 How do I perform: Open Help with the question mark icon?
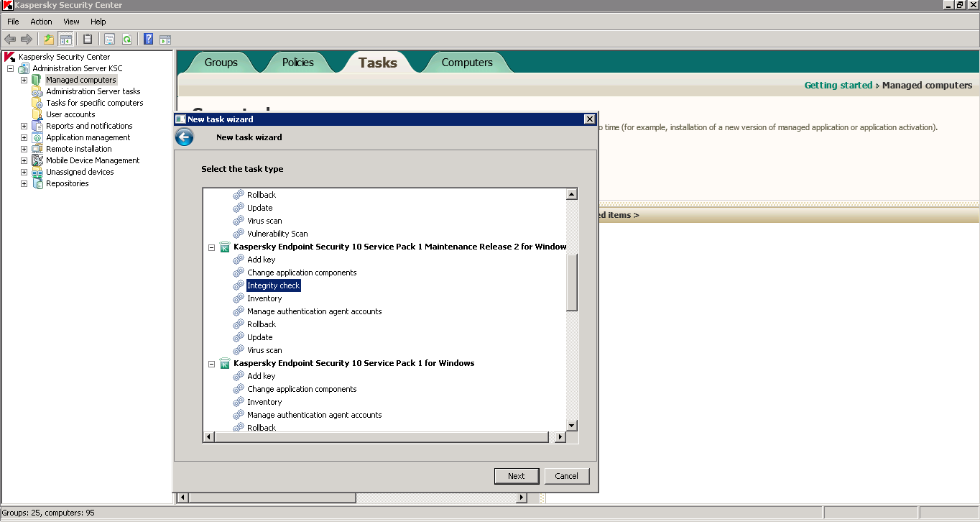[148, 39]
